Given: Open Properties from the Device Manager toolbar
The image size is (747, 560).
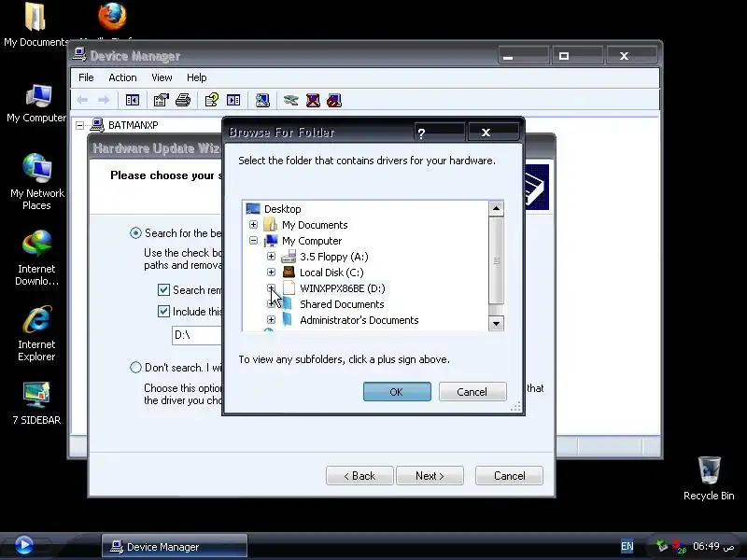Looking at the screenshot, I should tap(161, 100).
